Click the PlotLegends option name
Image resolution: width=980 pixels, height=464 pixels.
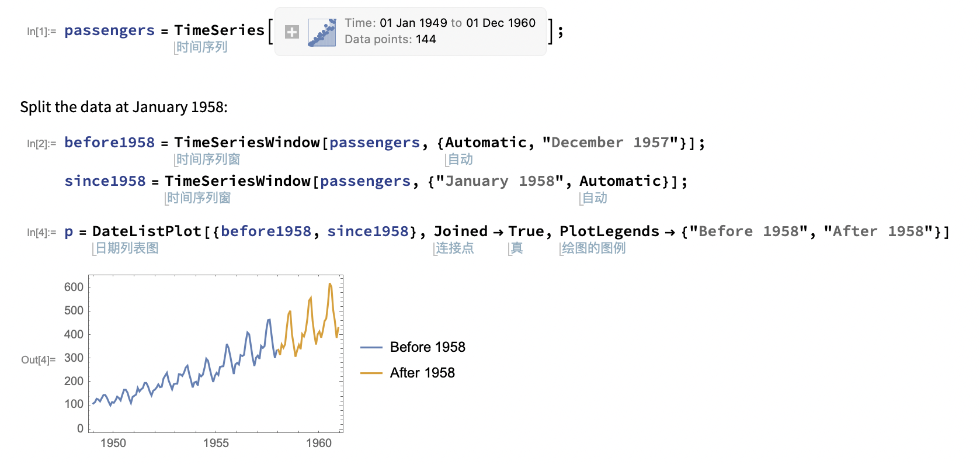(x=609, y=231)
